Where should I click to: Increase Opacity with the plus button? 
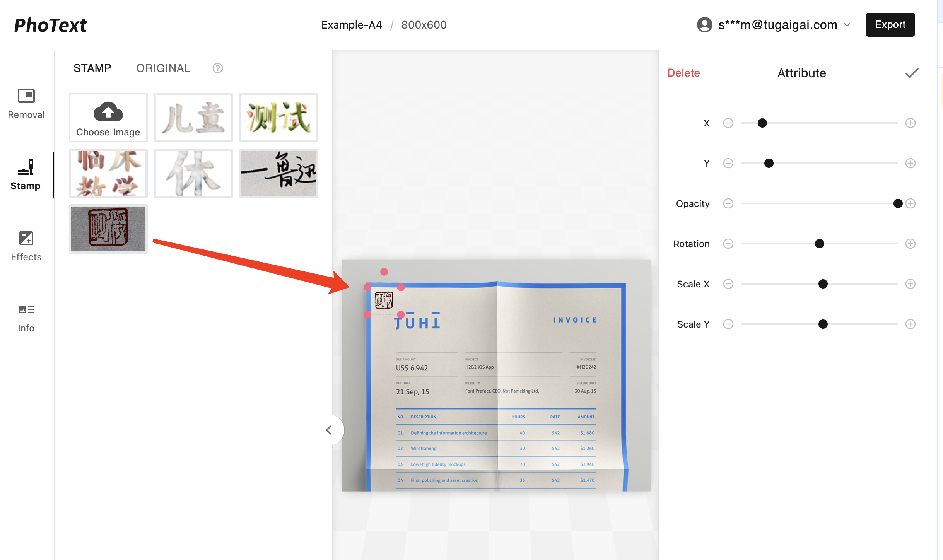click(911, 203)
